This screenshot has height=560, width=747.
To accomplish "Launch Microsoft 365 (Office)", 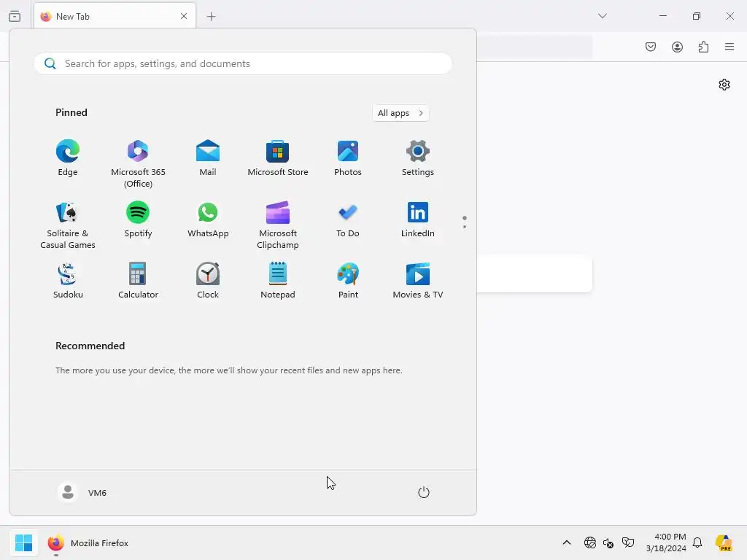I will [138, 164].
